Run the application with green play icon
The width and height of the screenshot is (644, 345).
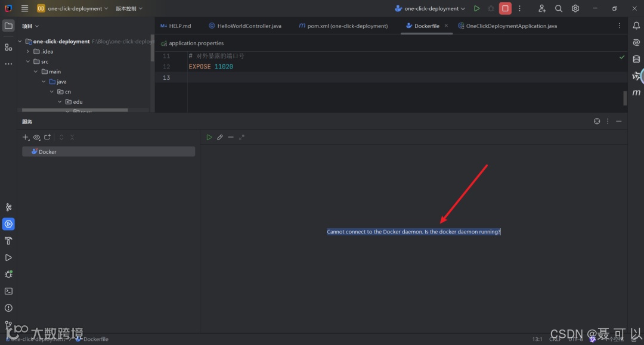point(476,8)
